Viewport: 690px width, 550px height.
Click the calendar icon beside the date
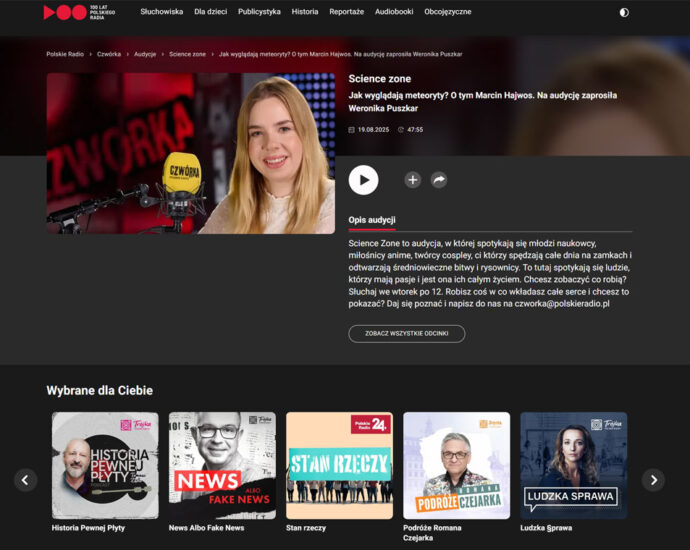[352, 130]
